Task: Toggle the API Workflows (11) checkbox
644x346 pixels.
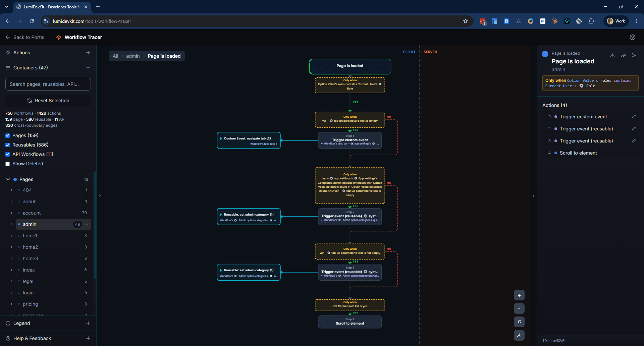Action: (8, 155)
